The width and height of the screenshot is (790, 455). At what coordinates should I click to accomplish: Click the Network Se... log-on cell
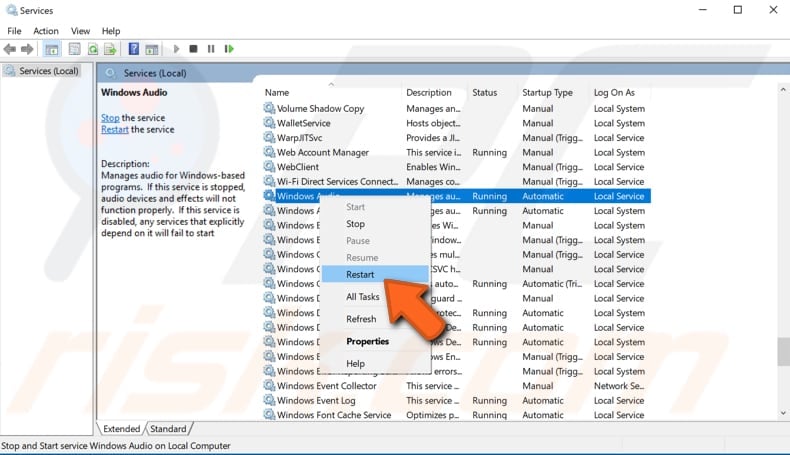619,386
